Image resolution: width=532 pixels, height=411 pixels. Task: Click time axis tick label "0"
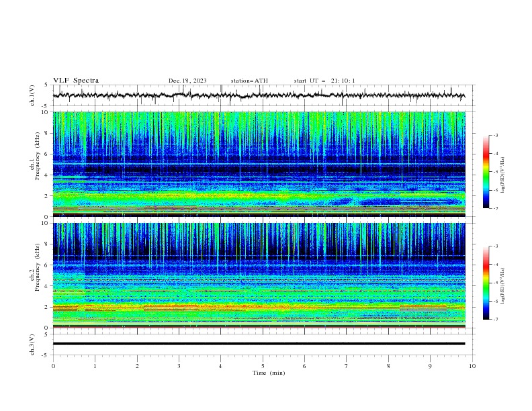53,366
